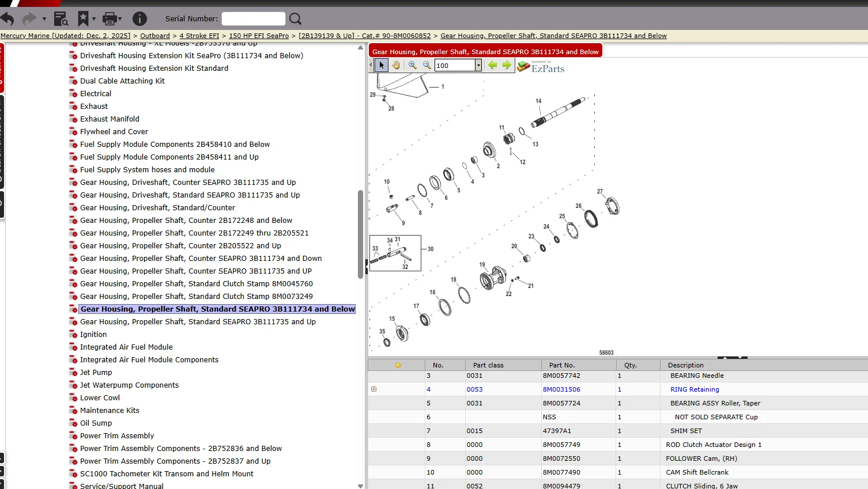Select the diagram title tab for Gear Housing

pos(485,51)
